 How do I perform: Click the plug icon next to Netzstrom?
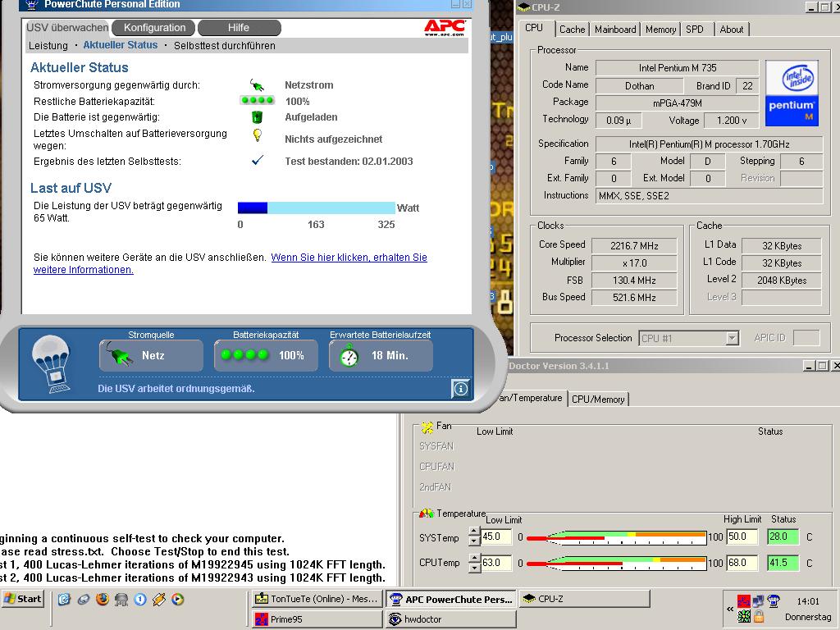(x=257, y=84)
